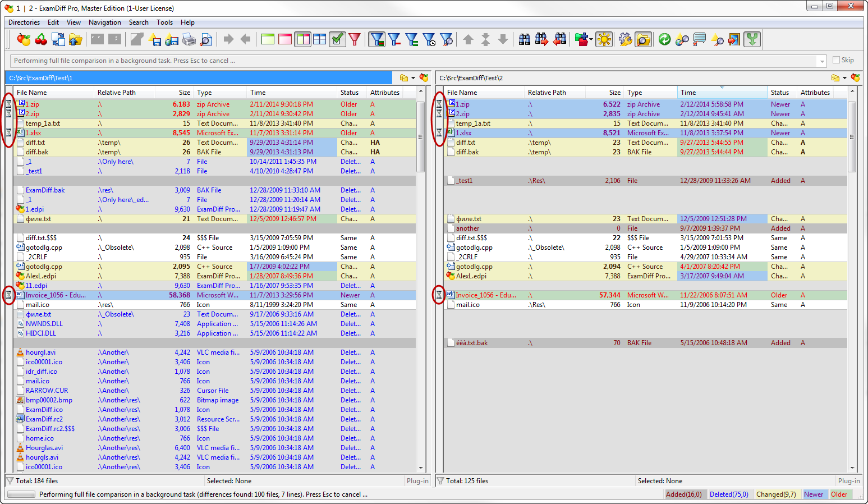
Task: Click binoculars Find Previous icon
Action: coord(559,39)
